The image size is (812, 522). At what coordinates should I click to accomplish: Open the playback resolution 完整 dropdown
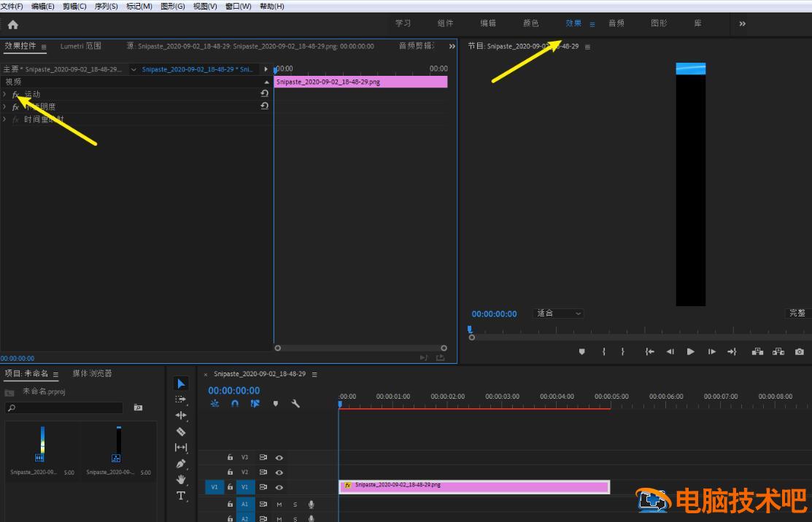click(x=797, y=313)
